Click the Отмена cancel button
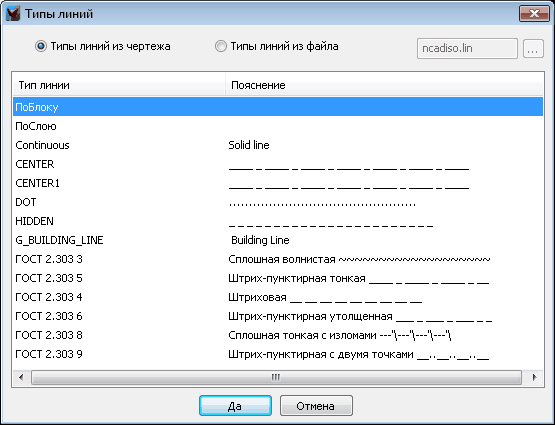Screen dimensions: 555x425 (316, 406)
